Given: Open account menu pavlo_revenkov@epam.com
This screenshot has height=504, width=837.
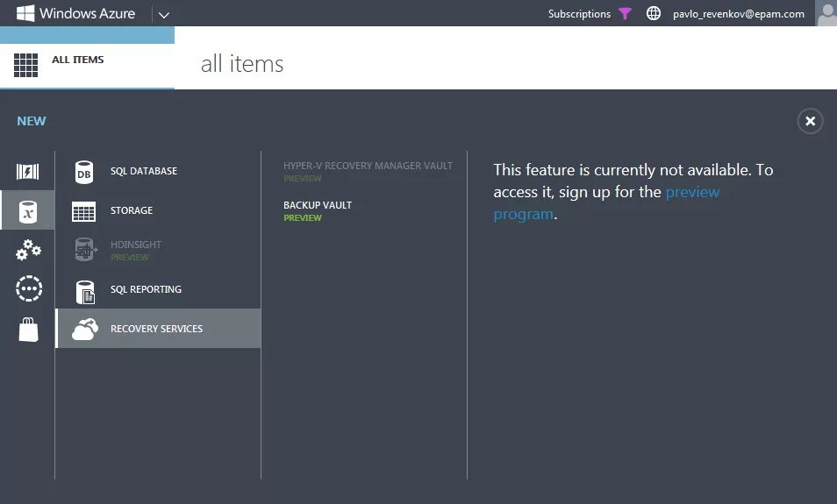Looking at the screenshot, I should (x=738, y=14).
